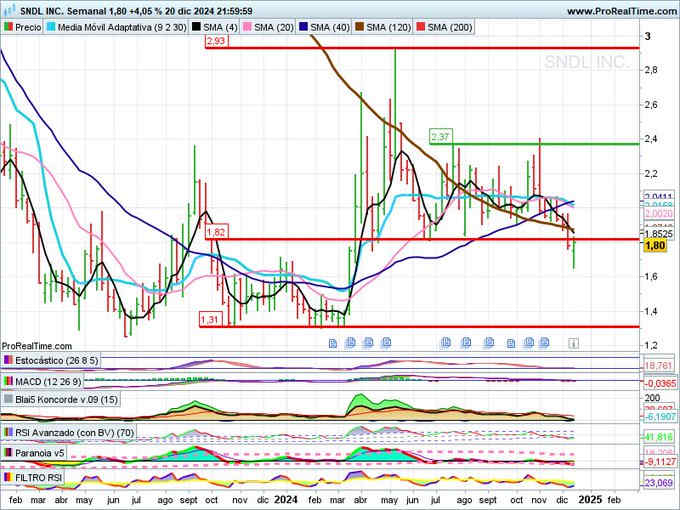Open the small document event icon under October 2024

(x=511, y=344)
